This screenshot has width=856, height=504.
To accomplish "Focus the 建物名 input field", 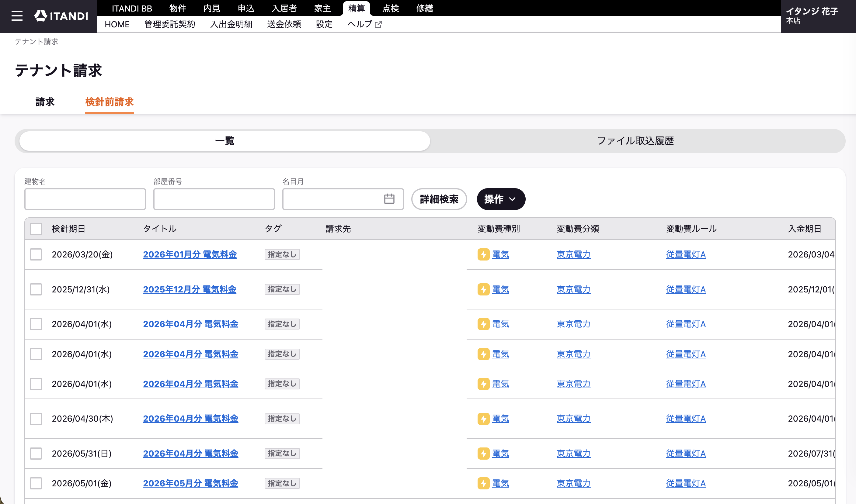I will (x=85, y=199).
